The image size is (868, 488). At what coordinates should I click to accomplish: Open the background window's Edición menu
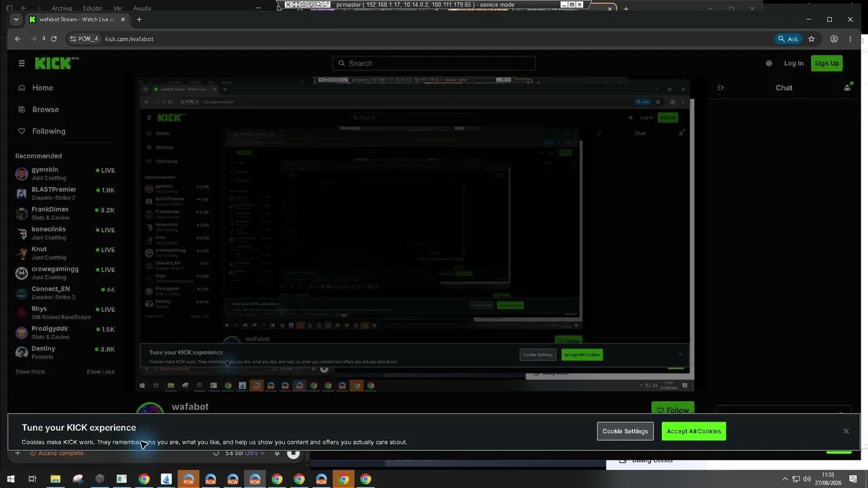[x=92, y=8]
